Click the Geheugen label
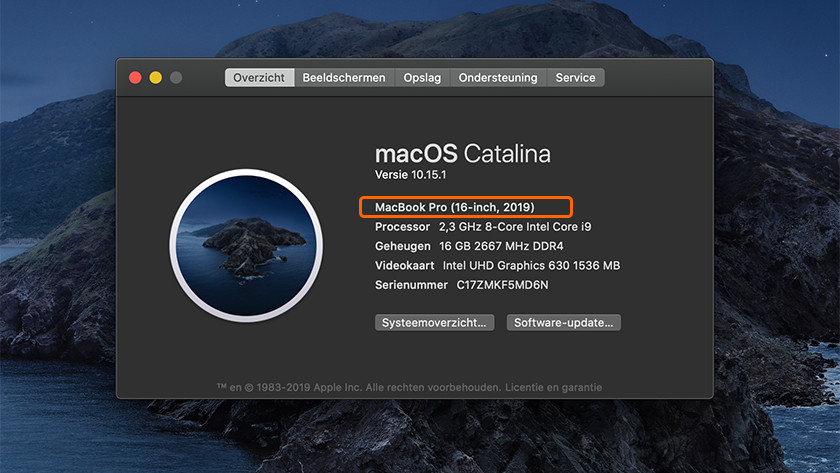 (x=403, y=246)
